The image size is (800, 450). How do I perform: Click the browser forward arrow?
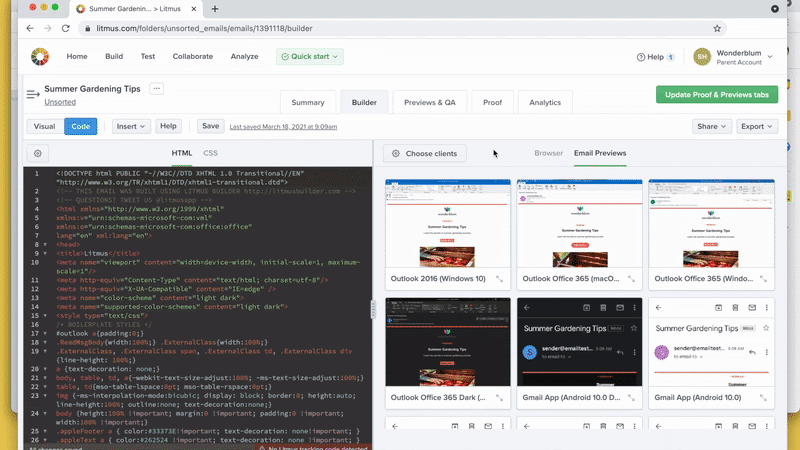click(x=48, y=29)
